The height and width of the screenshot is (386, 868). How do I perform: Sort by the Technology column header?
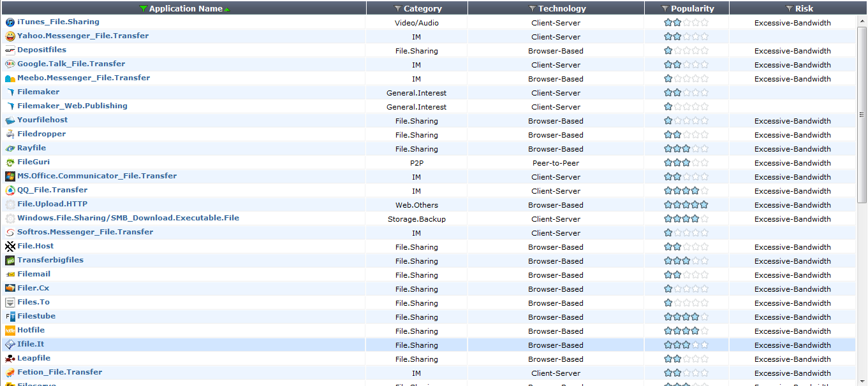click(x=562, y=9)
